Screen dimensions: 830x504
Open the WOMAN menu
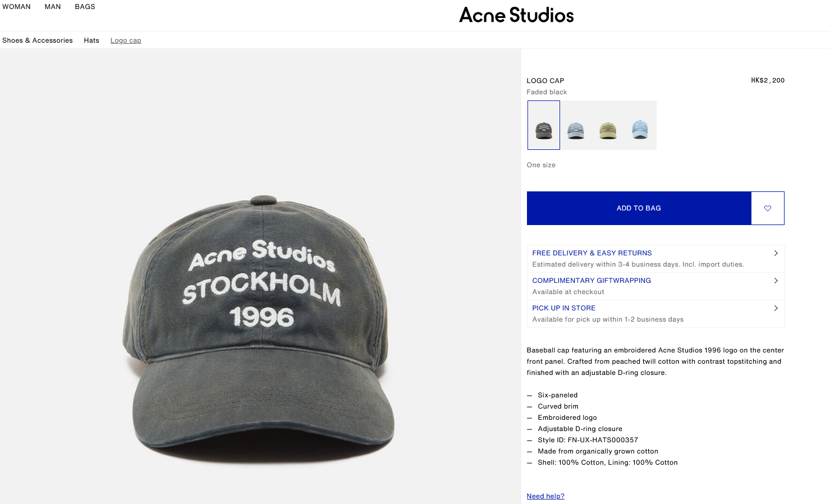pos(16,7)
